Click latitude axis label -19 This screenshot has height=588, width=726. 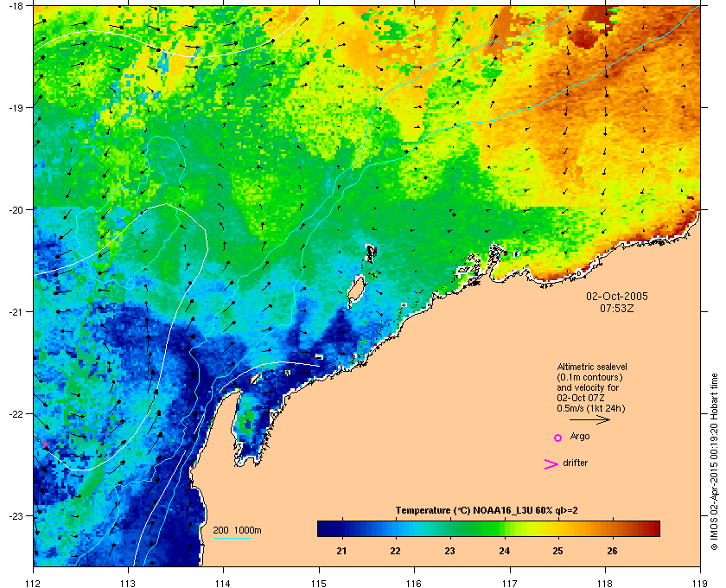16,107
